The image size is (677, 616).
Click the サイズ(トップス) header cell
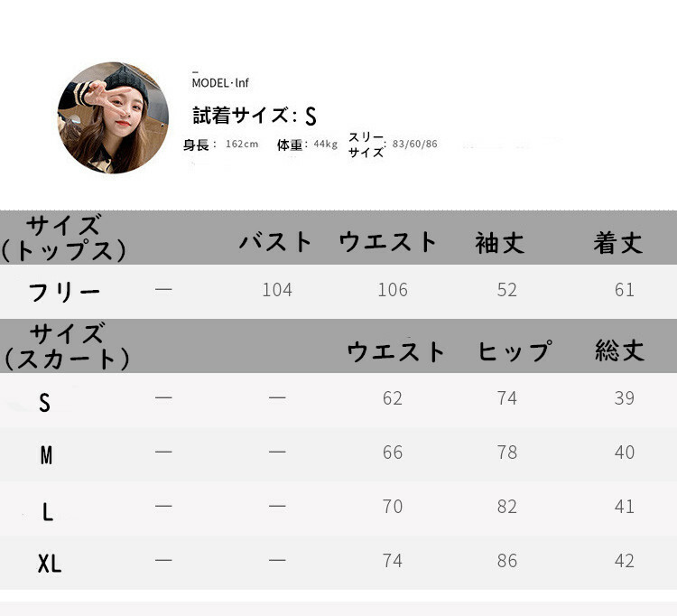point(63,238)
